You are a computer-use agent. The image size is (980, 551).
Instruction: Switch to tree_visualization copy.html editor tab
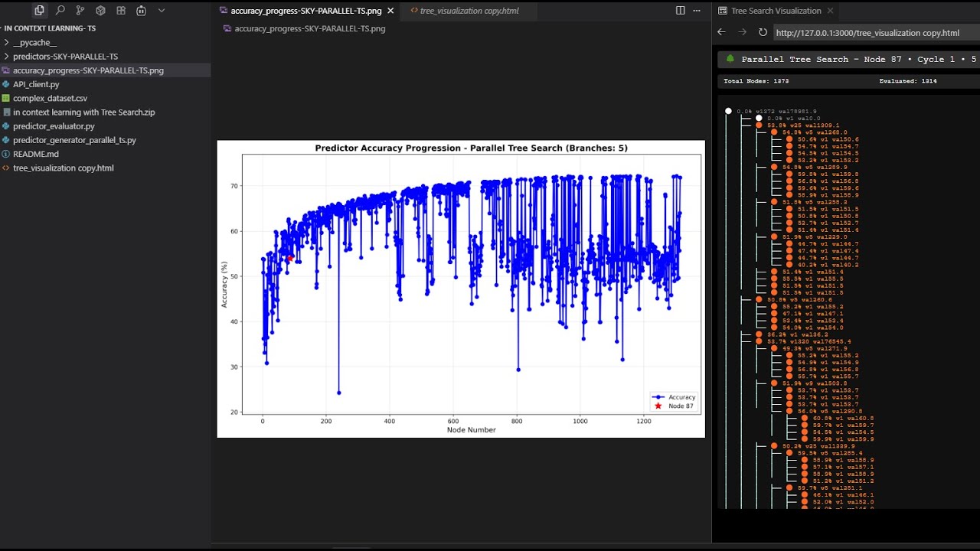tap(469, 11)
